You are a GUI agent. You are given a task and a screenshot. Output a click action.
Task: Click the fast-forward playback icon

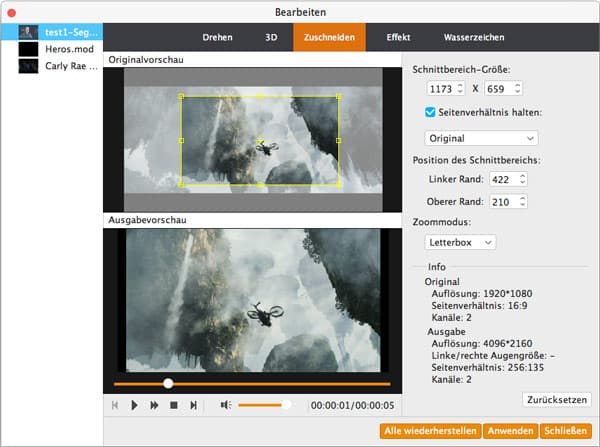click(x=154, y=405)
